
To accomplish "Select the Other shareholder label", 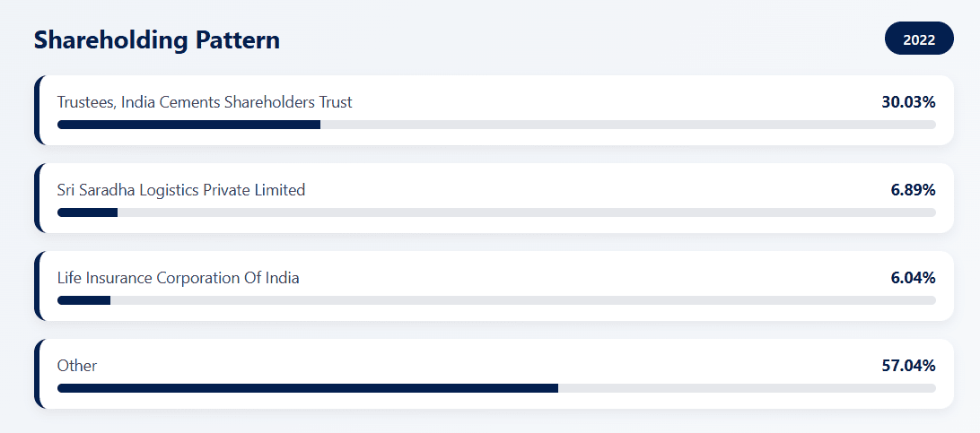I will [77, 366].
